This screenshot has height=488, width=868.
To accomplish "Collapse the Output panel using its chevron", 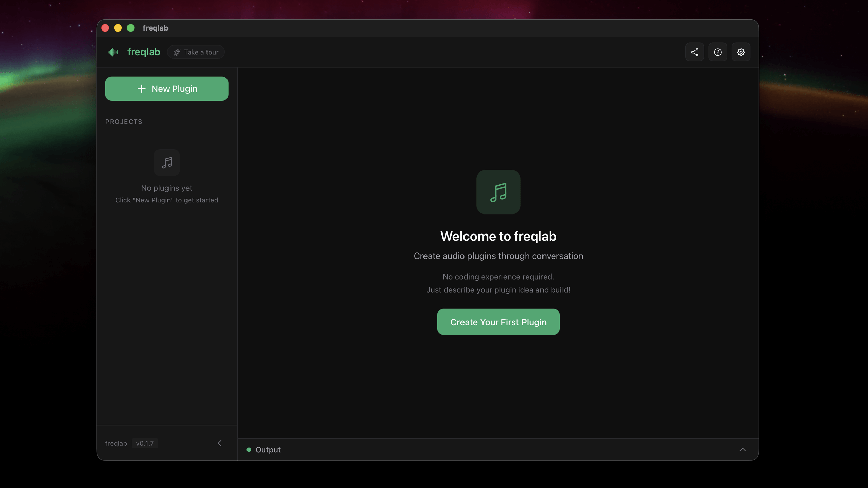I will pos(743,449).
